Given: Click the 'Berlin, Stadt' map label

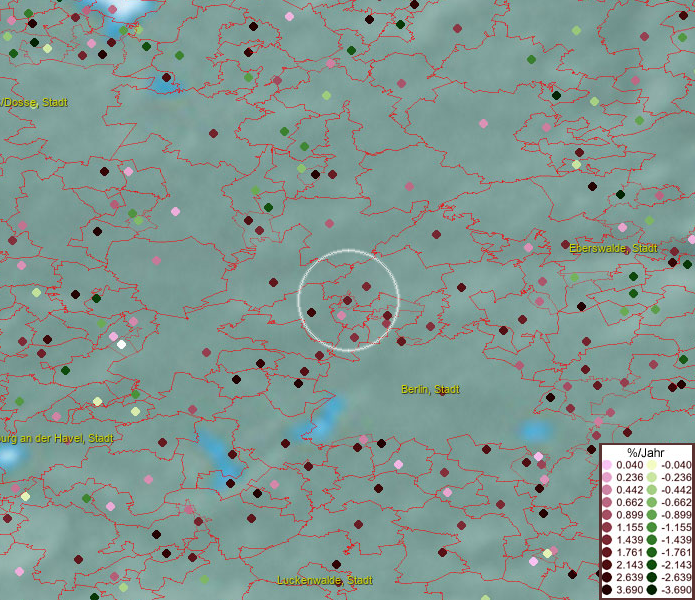Looking at the screenshot, I should (430, 389).
